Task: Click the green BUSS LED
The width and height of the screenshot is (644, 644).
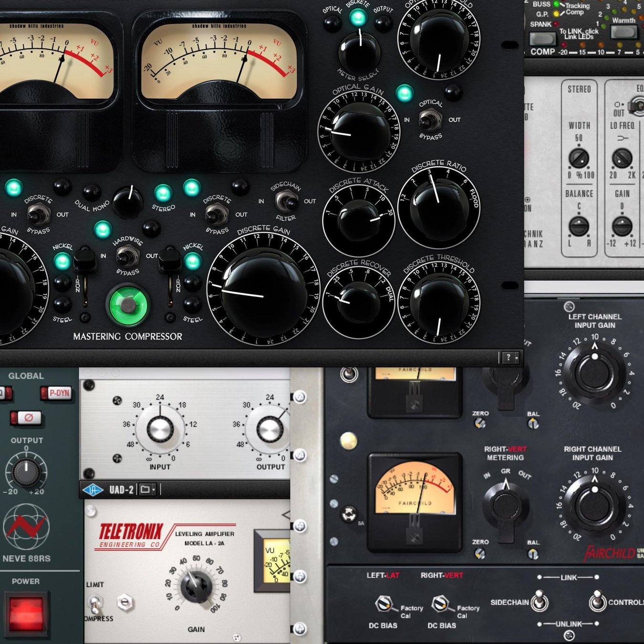Action: [x=556, y=4]
